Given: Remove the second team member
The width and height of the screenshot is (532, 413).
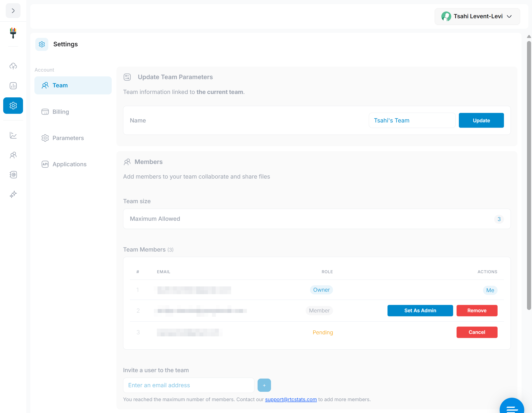Looking at the screenshot, I should [x=477, y=310].
